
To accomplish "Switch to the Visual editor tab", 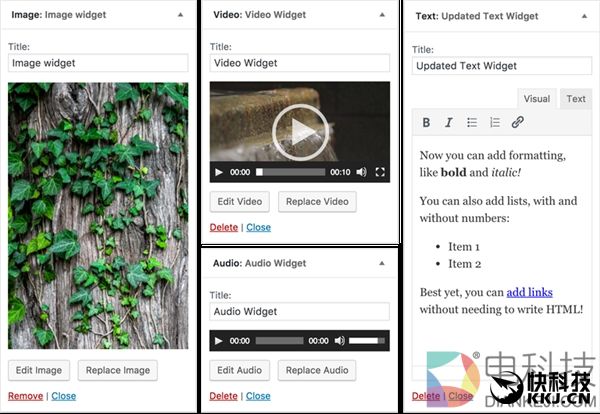I will (x=537, y=99).
